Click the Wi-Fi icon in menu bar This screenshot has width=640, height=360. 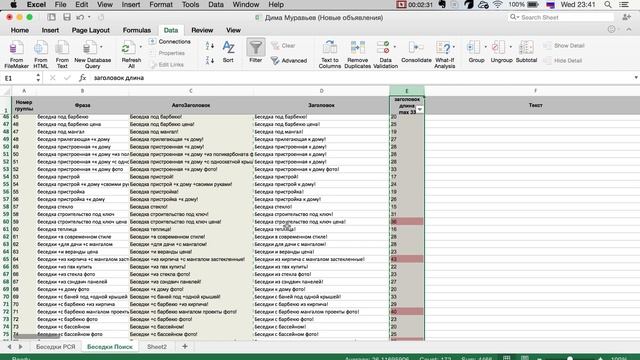(x=498, y=4)
